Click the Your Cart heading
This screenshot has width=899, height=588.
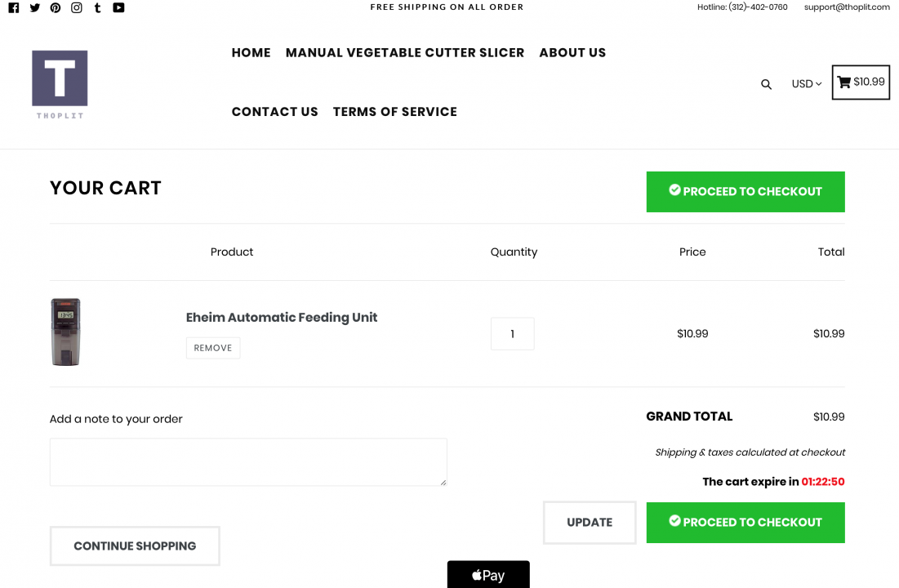105,188
